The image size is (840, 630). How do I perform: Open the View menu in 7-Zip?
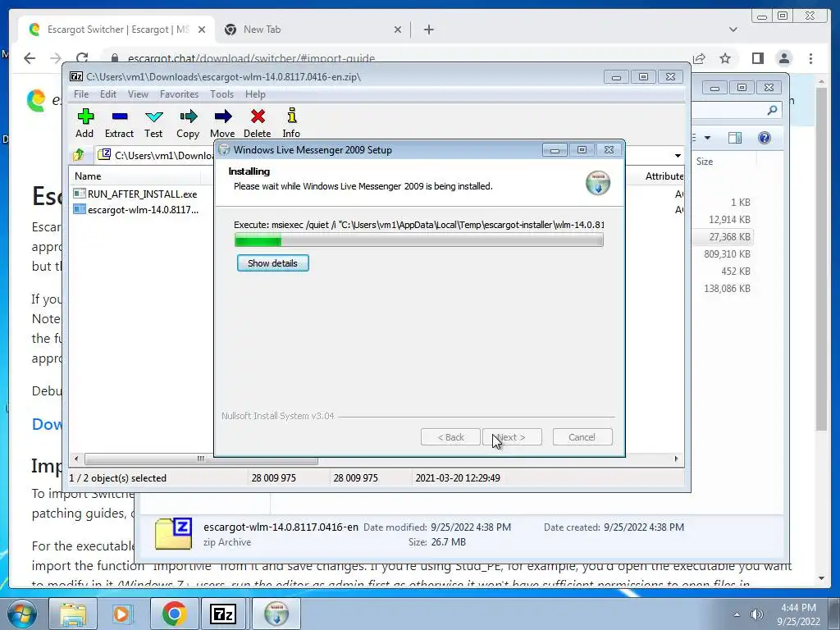coord(138,94)
